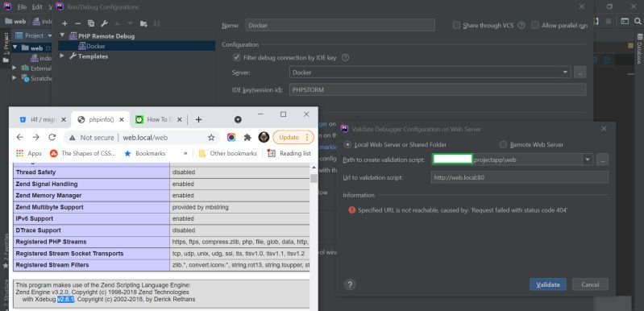Add a new run configuration with the plus icon
The width and height of the screenshot is (644, 311).
[65, 24]
